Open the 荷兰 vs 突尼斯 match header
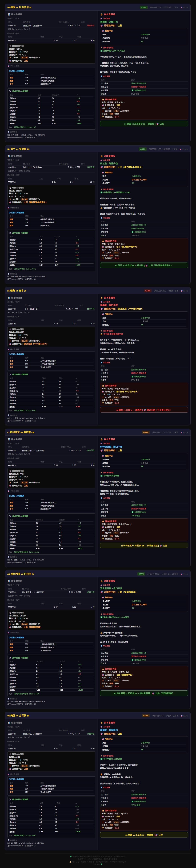 click(x=18, y=149)
